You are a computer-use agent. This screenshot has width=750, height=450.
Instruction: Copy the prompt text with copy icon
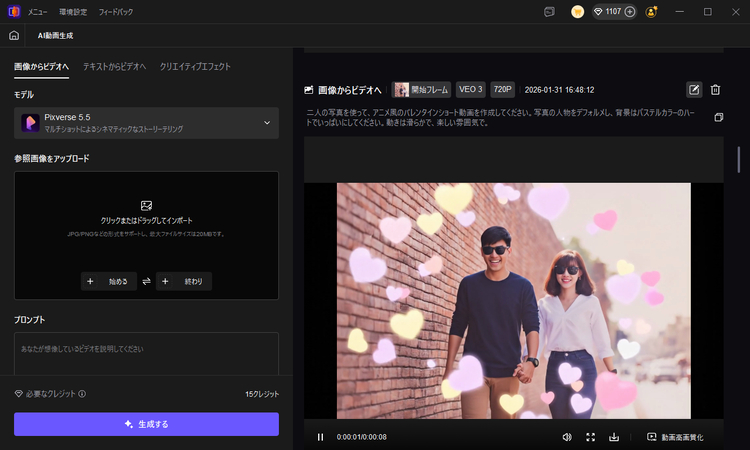click(718, 117)
